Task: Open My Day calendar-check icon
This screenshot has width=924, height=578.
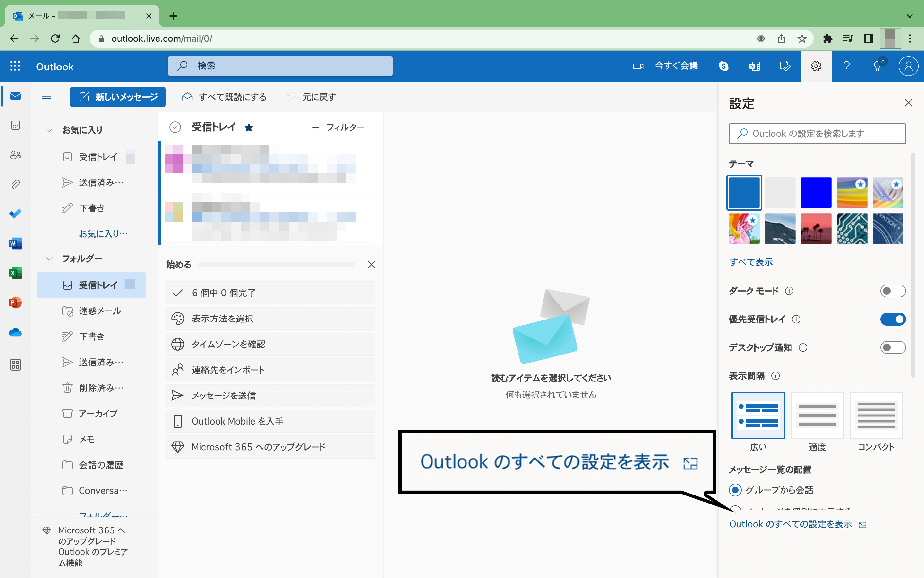Action: point(785,66)
